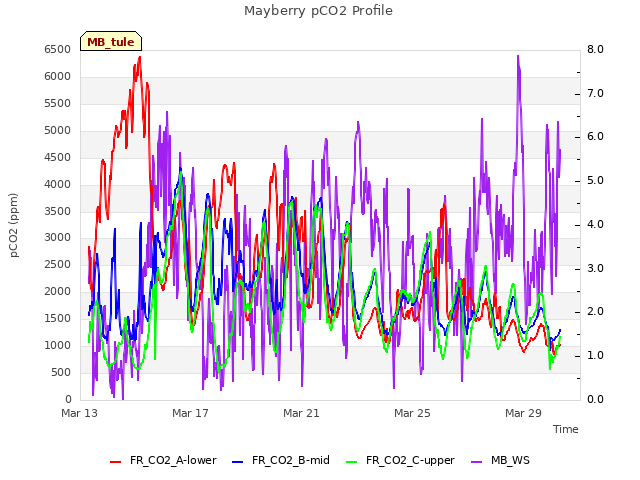
Task: Click the 8.0 right axis value
Action: [x=595, y=49]
